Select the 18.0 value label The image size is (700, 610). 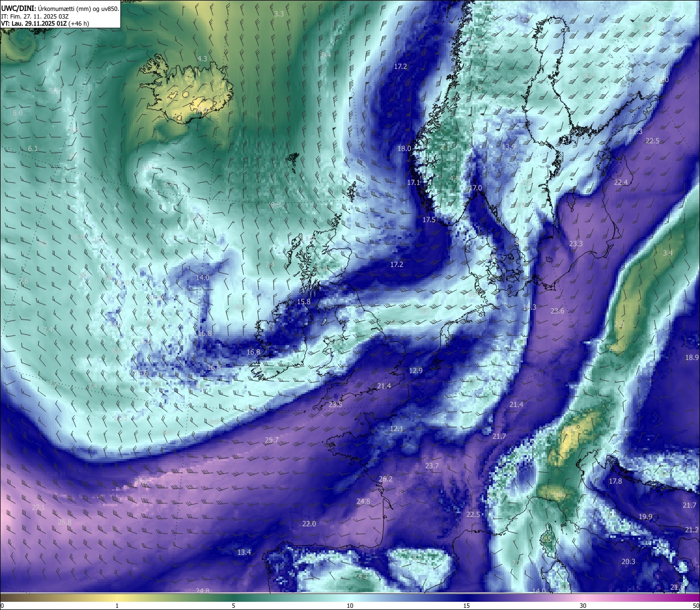(x=404, y=149)
